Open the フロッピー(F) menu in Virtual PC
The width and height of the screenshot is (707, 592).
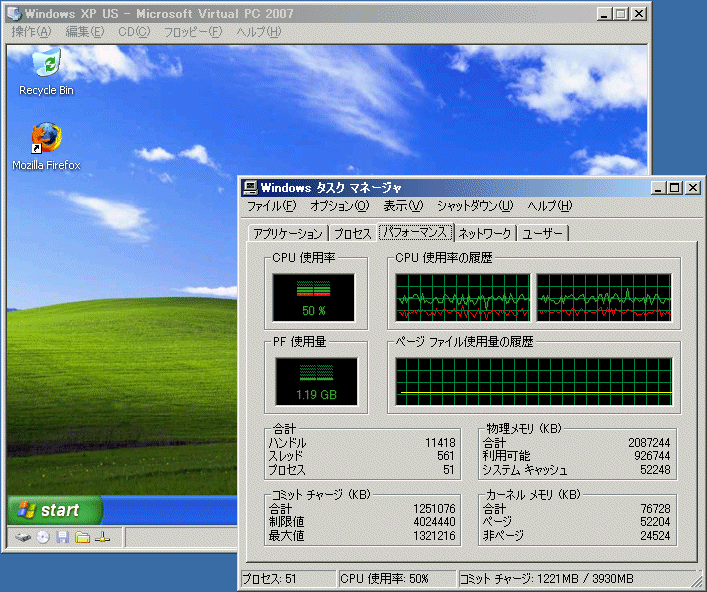pos(193,32)
